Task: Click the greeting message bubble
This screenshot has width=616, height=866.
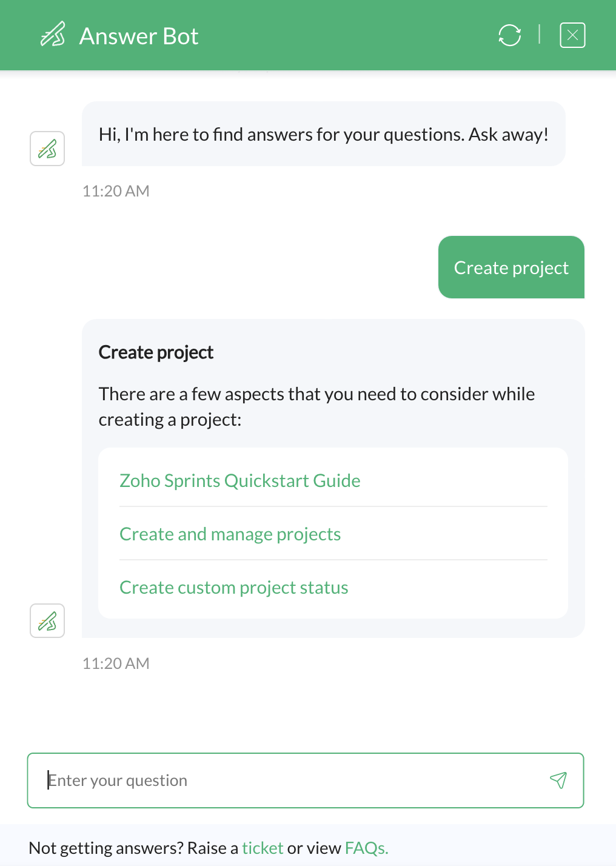Action: click(x=324, y=134)
